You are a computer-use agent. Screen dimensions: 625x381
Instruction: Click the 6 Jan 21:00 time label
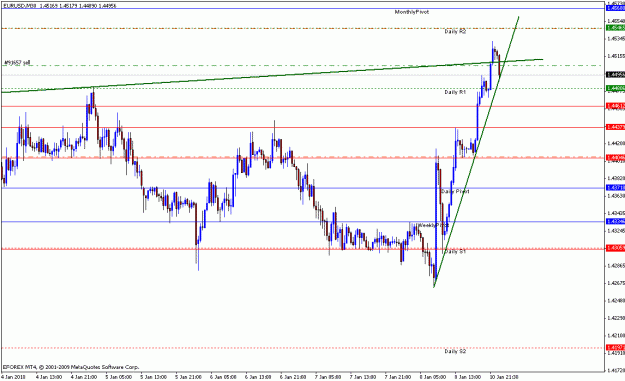click(293, 377)
